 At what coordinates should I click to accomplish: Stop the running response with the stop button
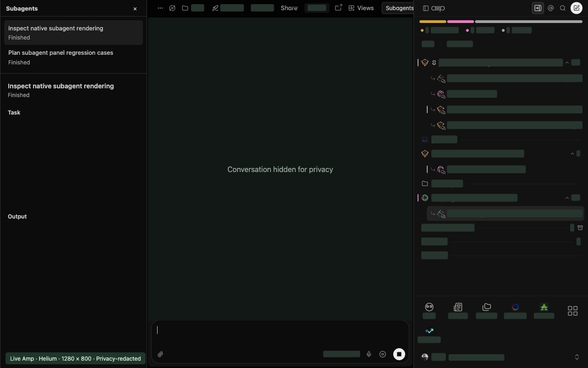[x=399, y=354]
